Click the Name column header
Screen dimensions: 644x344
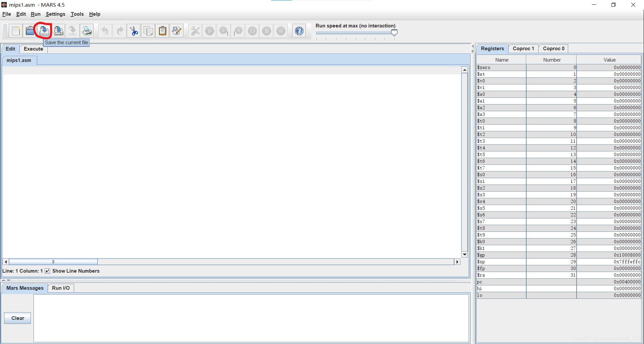tap(502, 60)
